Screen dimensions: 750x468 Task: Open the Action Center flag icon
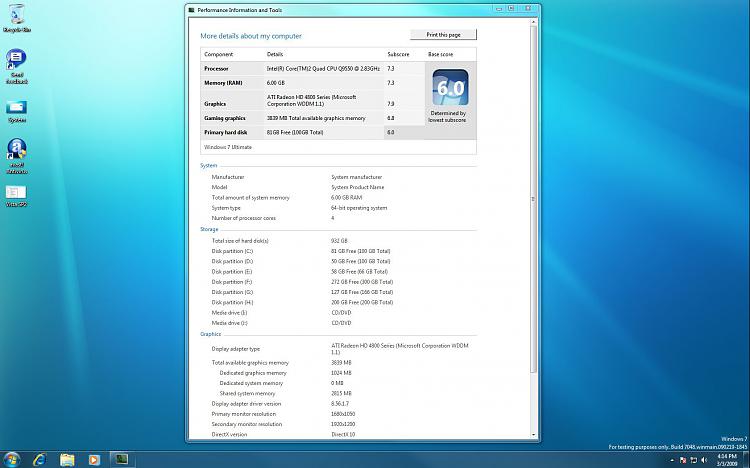[683, 460]
